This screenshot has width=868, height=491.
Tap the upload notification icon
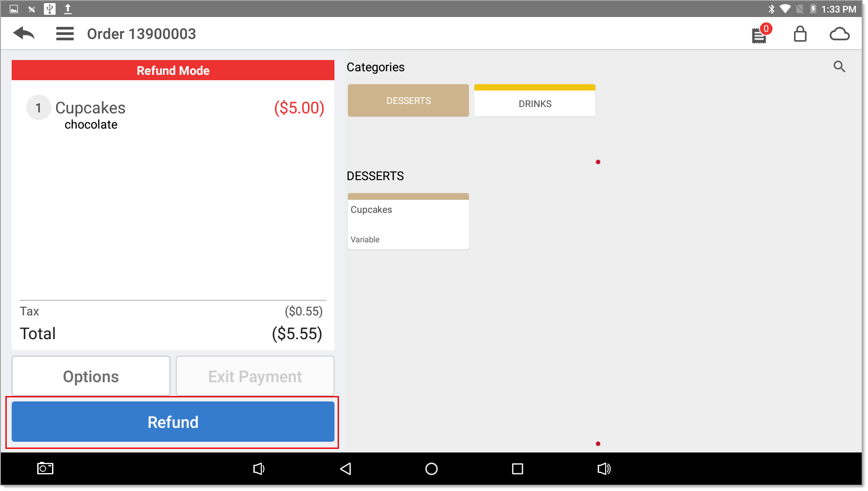coord(68,9)
